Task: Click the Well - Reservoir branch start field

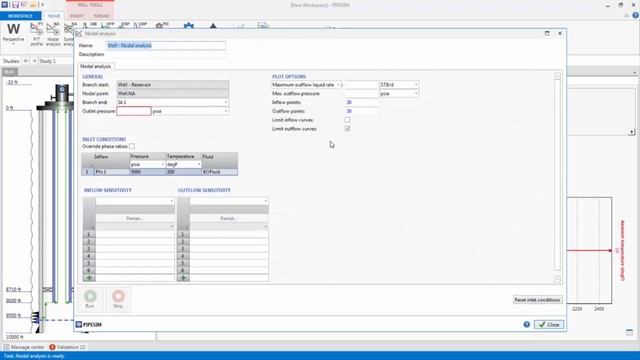Action: (x=173, y=84)
